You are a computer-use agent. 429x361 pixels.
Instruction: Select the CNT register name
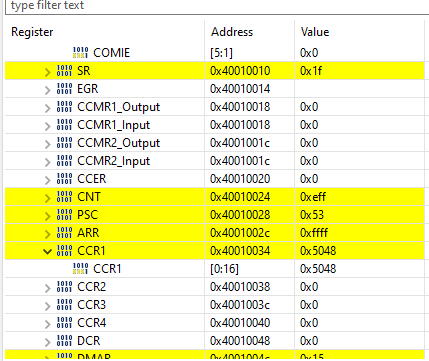point(89,197)
